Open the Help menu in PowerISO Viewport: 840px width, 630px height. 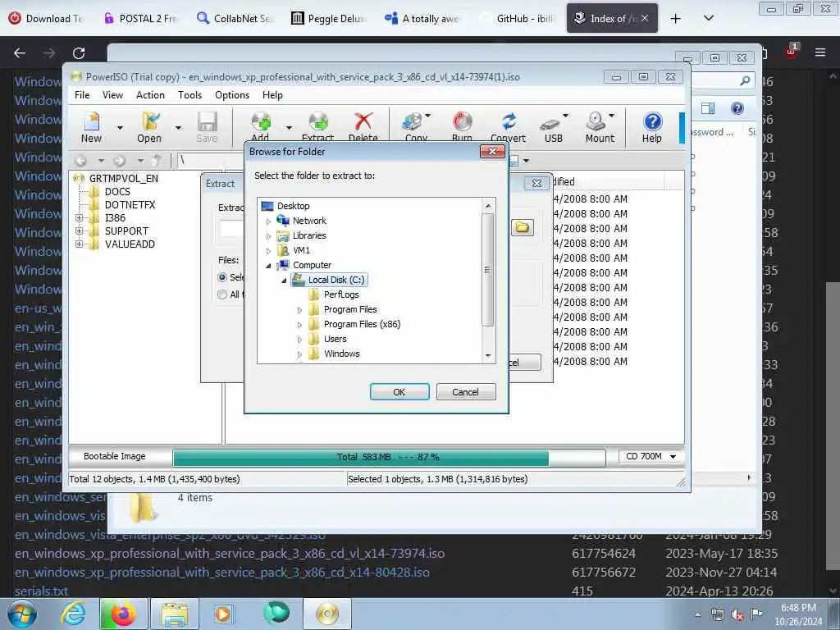(x=272, y=95)
